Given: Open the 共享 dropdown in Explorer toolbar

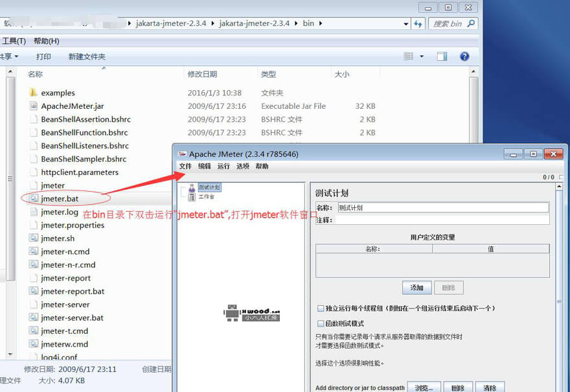Looking at the screenshot, I should click(x=9, y=56).
